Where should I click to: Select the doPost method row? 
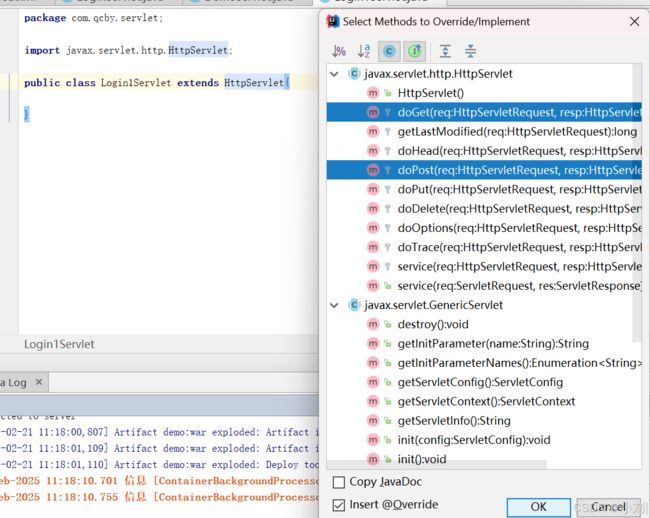coord(484,170)
